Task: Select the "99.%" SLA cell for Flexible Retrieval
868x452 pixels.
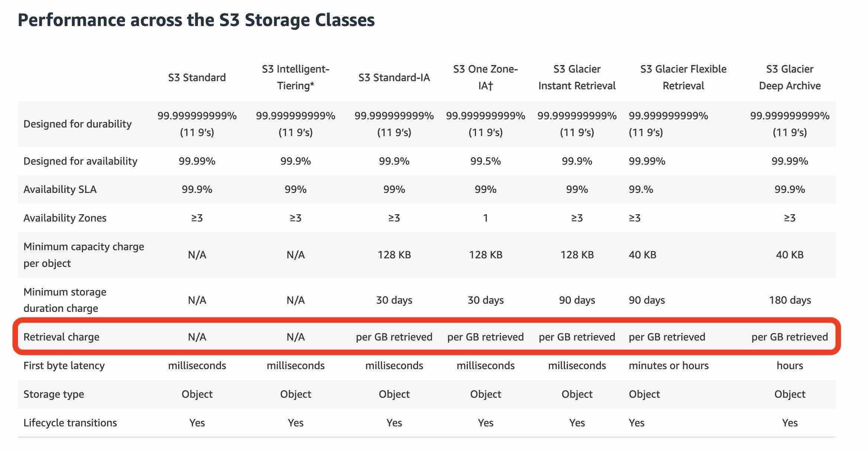Action: pos(641,190)
